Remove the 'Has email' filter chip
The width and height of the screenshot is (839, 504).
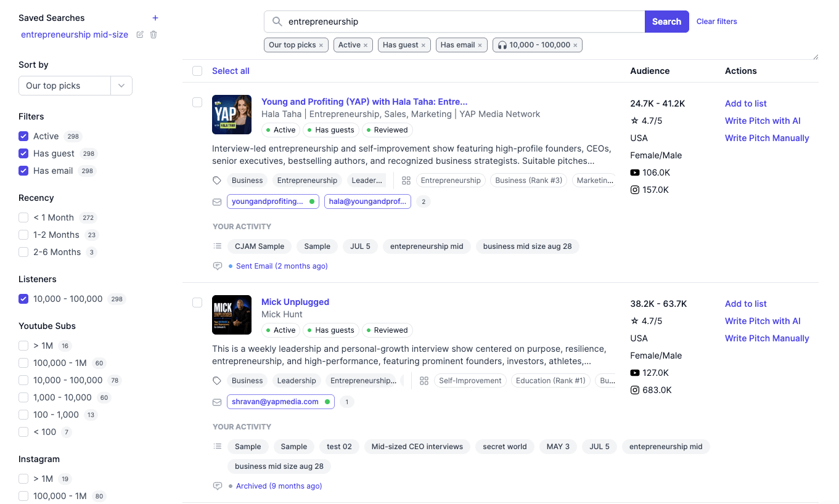click(480, 45)
